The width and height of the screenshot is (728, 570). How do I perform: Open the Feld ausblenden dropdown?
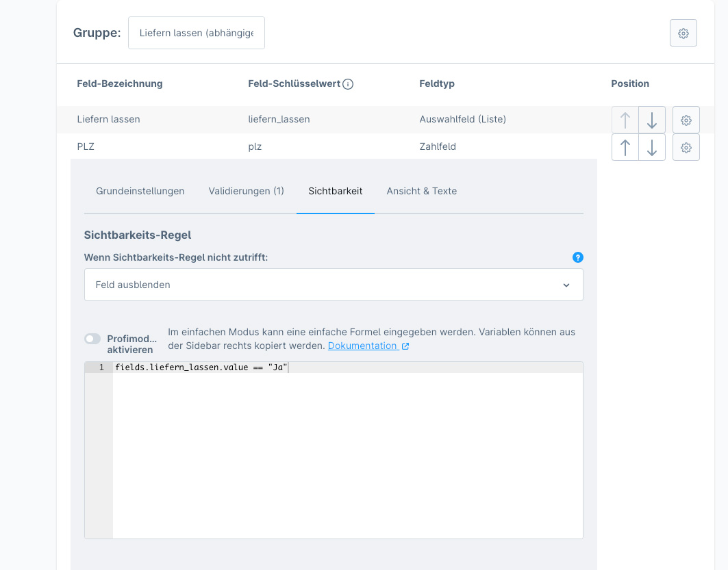point(334,285)
